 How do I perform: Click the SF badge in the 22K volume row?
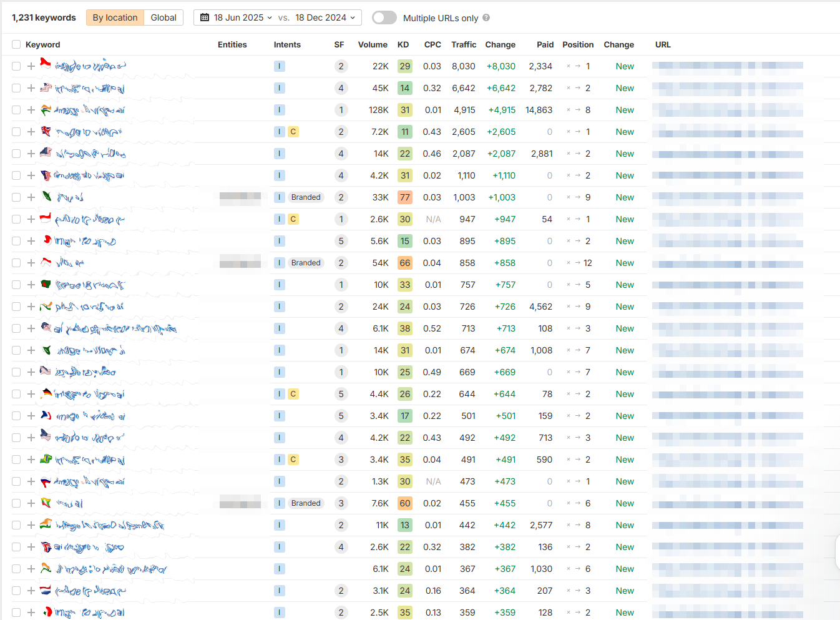[x=341, y=66]
